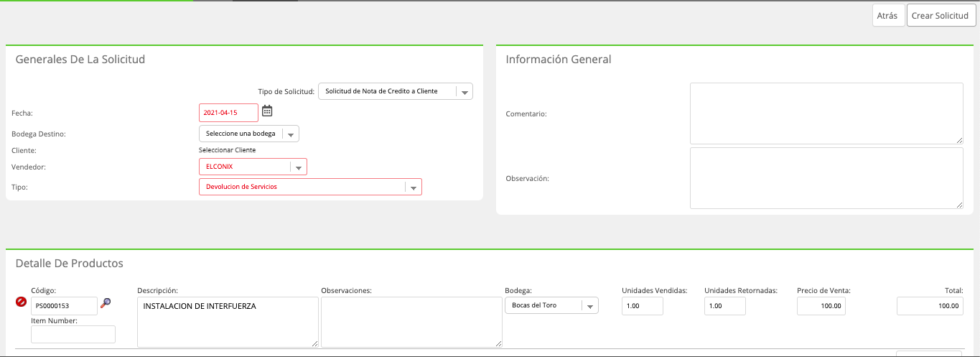Go back with Atrás button
Viewport: 980px width, 357px height.
[888, 15]
